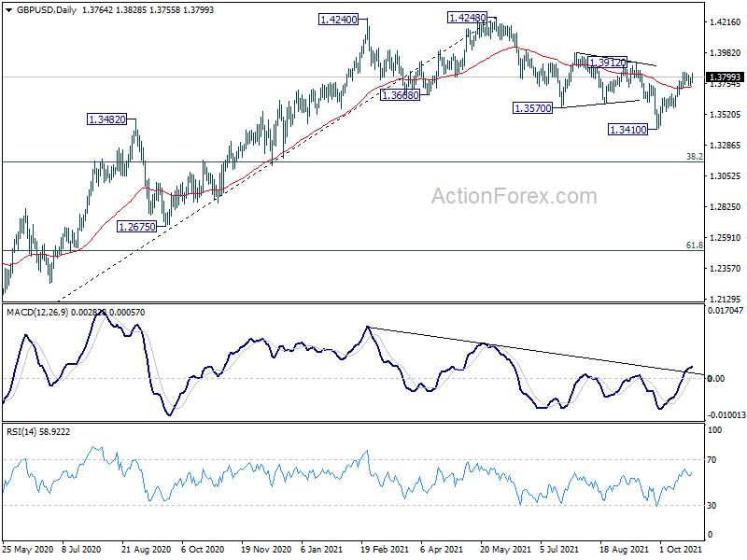
Task: Click the GBPUSD,Daily chart title
Action: pos(46,10)
